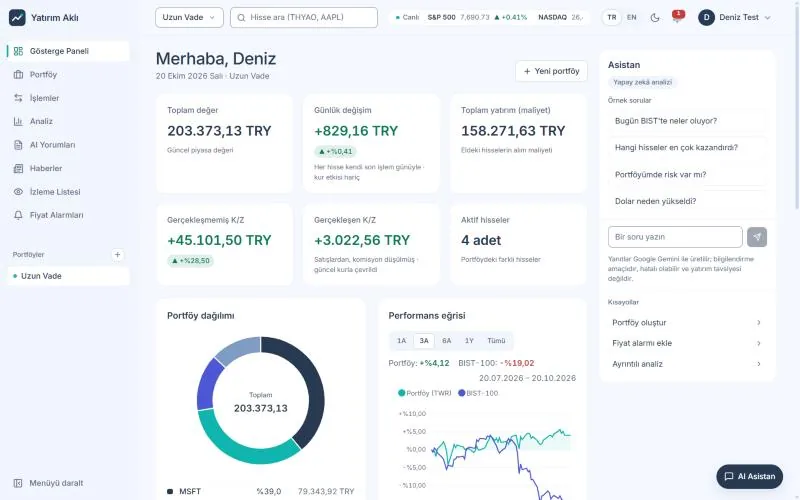Screen dimensions: 800x500
Task: Click the assistant send arrow icon
Action: tap(757, 237)
